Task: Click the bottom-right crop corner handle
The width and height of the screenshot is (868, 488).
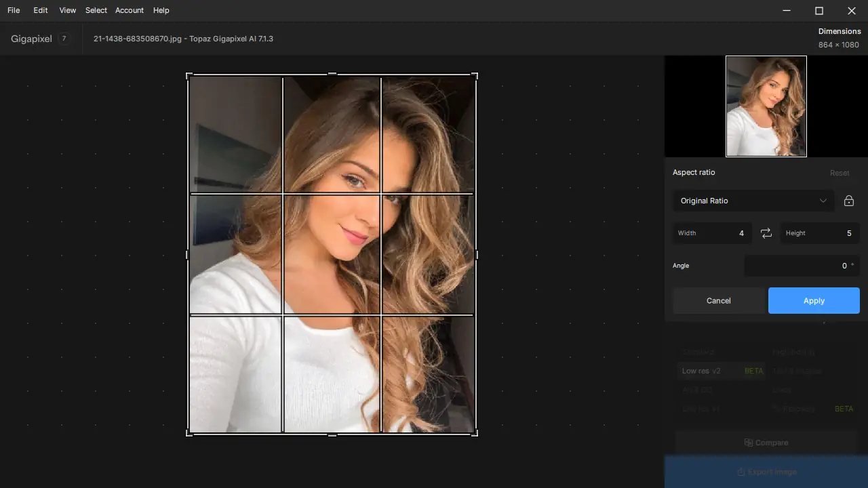Action: coord(475,433)
